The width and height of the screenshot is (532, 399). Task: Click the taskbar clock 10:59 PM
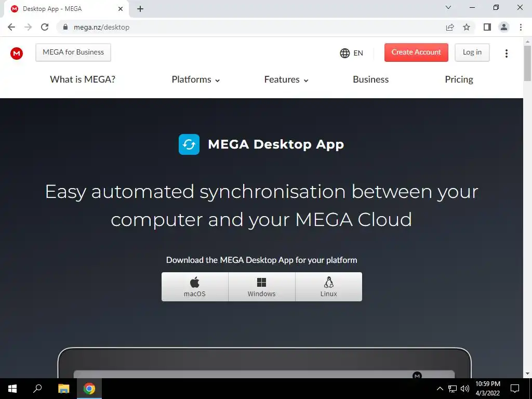tap(487, 384)
